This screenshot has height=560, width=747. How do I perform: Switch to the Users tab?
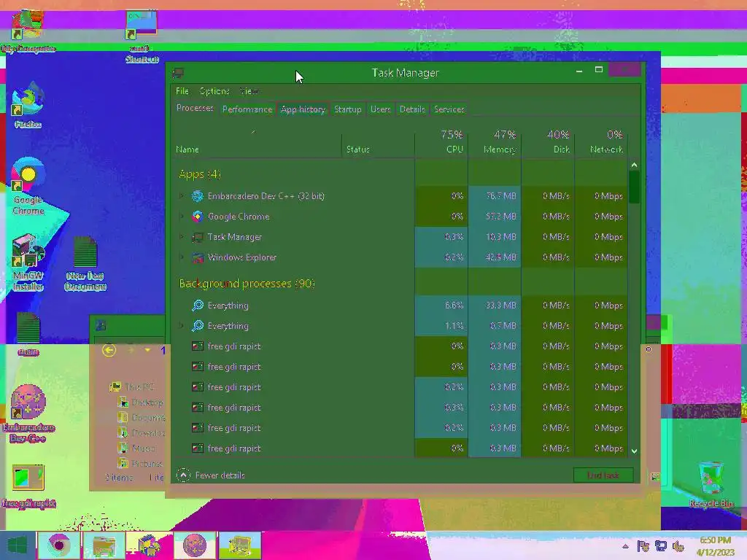click(x=380, y=109)
